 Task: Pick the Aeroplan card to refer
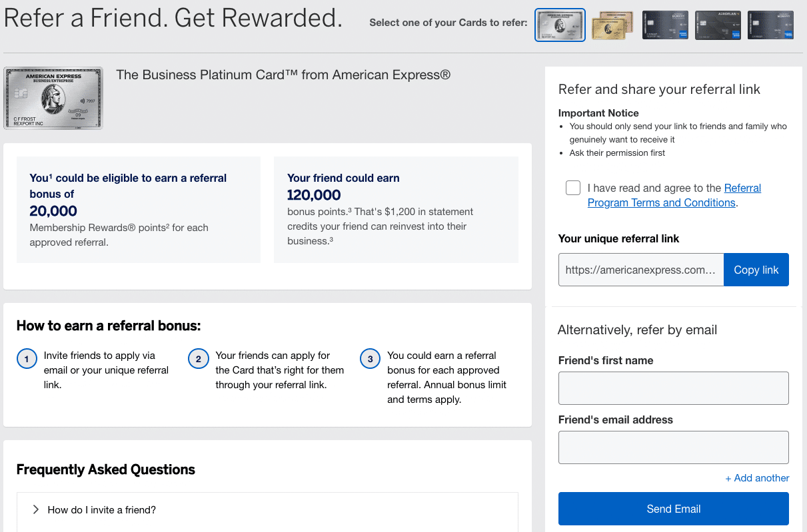point(718,25)
